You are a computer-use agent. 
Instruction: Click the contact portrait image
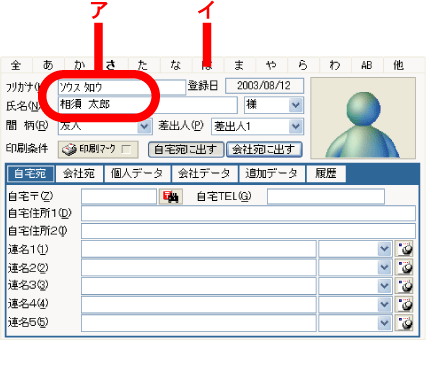[363, 118]
